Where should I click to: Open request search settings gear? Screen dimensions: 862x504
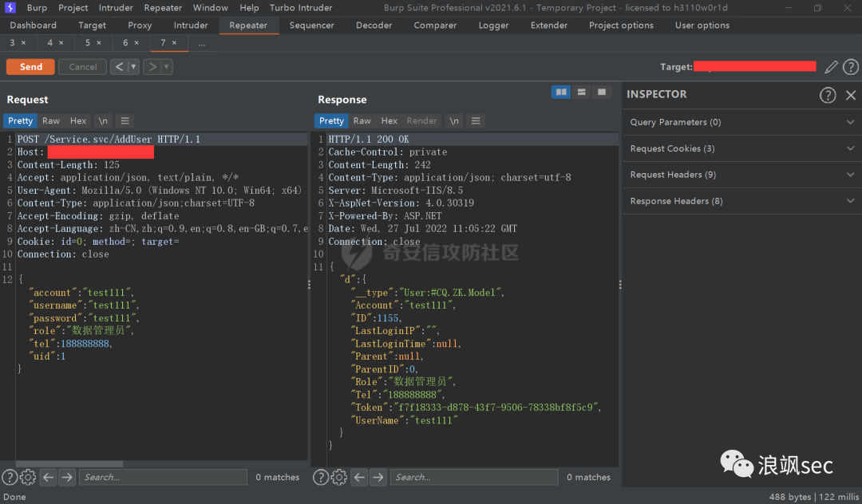(x=28, y=477)
